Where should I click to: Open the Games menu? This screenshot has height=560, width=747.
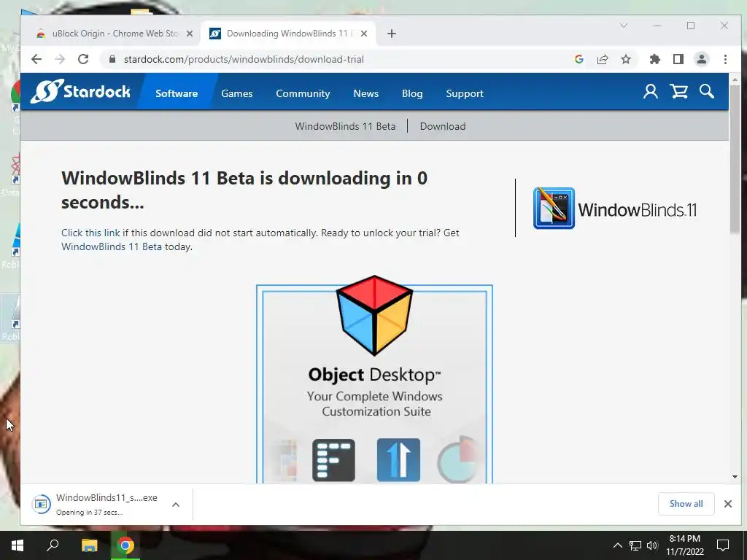tap(237, 93)
